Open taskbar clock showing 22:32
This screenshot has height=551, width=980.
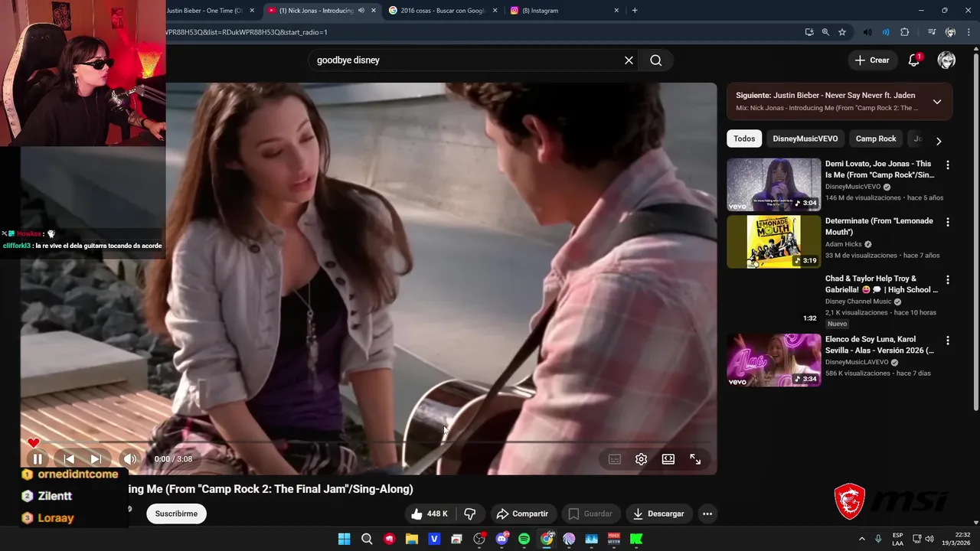click(955, 539)
